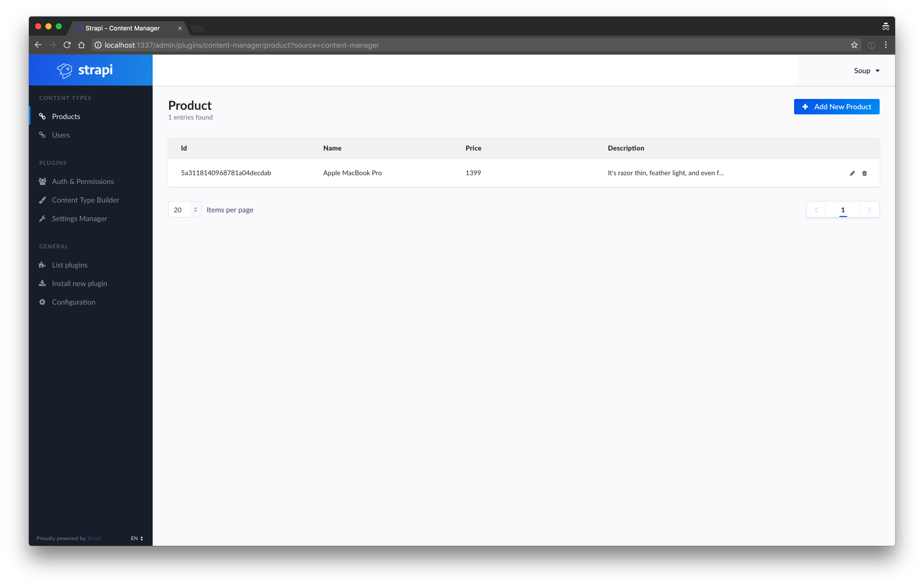
Task: Follow the Strapi link in footer
Action: (94, 538)
